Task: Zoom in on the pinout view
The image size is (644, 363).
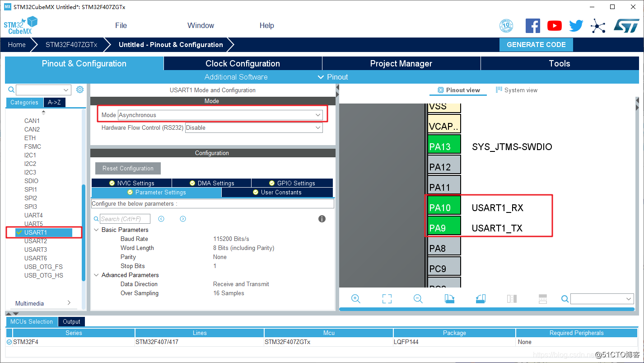Action: click(x=356, y=299)
